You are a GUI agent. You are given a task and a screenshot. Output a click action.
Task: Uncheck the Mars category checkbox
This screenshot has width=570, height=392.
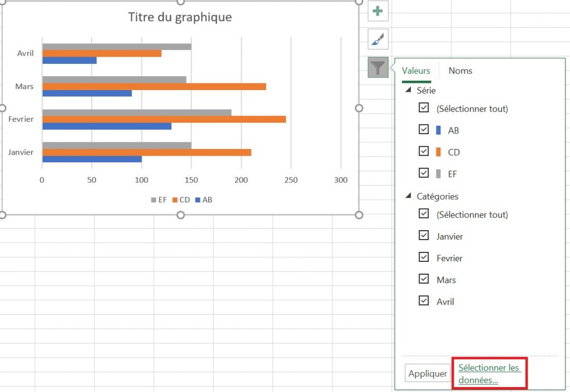pyautogui.click(x=424, y=279)
